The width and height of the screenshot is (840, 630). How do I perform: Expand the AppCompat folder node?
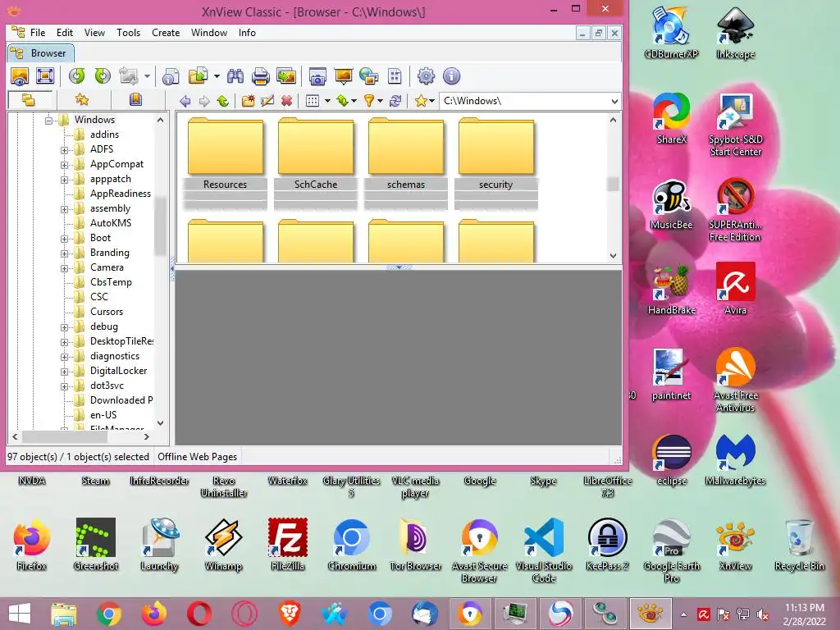coord(64,165)
